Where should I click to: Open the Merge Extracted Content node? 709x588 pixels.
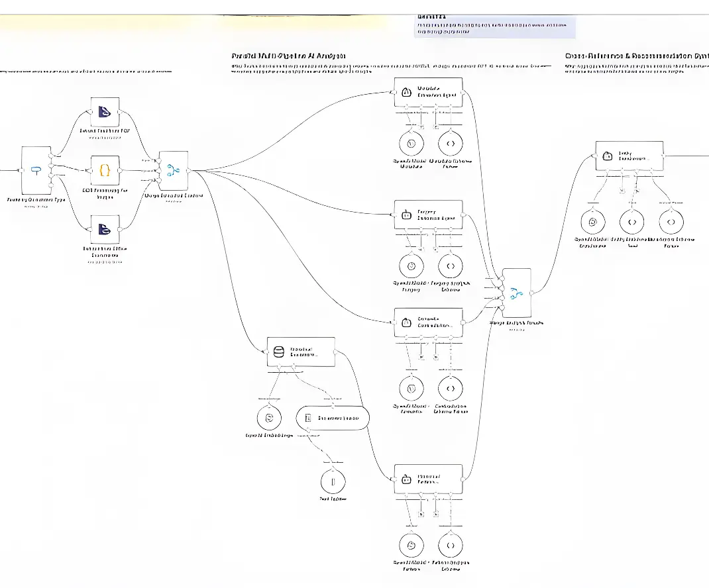click(x=174, y=170)
